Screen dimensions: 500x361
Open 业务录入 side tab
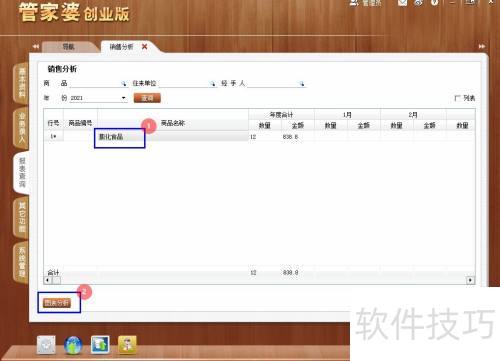pos(22,128)
